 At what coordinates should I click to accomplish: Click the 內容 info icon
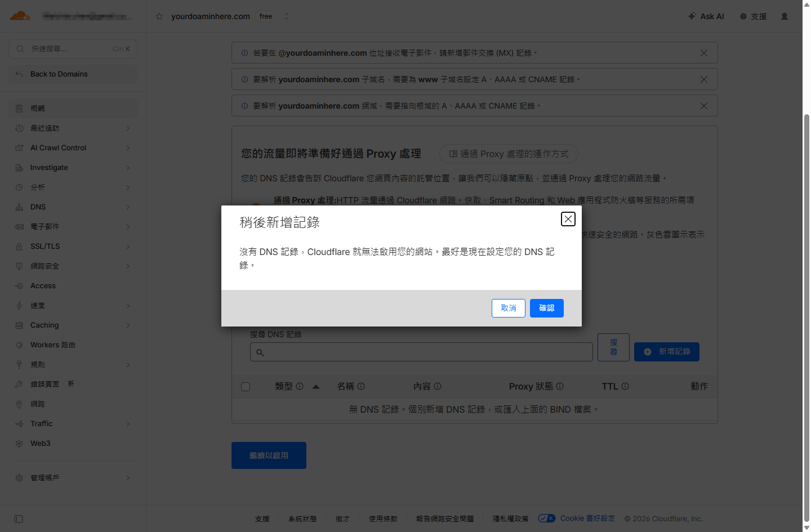(438, 386)
